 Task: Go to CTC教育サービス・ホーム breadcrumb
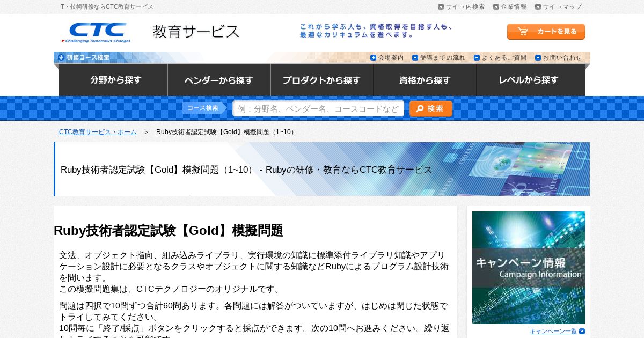click(x=98, y=132)
